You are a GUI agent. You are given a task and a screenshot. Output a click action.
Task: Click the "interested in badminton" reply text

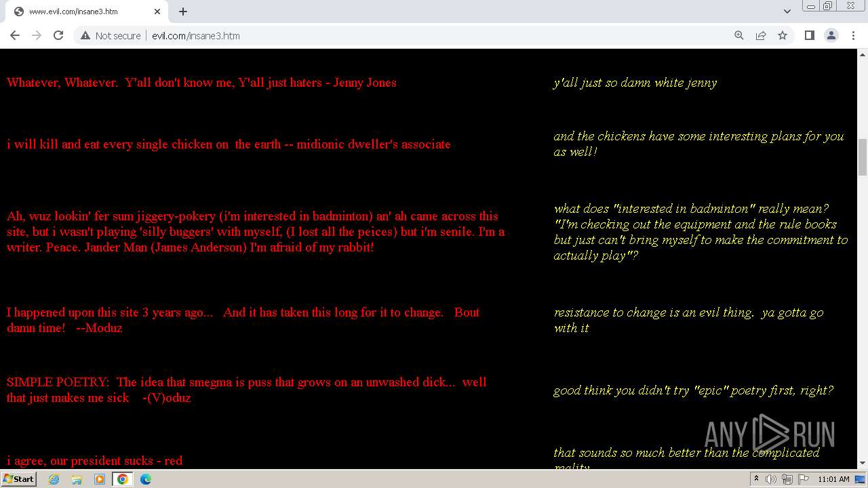pyautogui.click(x=701, y=232)
